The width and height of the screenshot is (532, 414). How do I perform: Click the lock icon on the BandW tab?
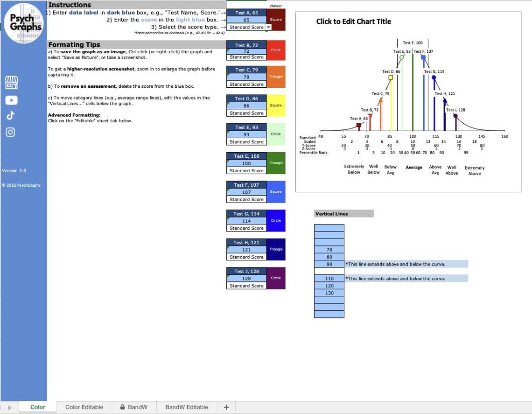pos(122,407)
